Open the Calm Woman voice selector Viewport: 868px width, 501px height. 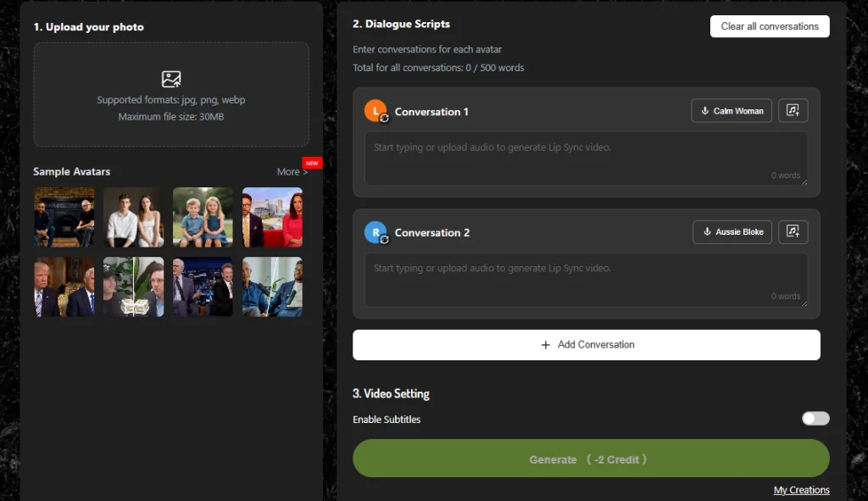point(731,111)
